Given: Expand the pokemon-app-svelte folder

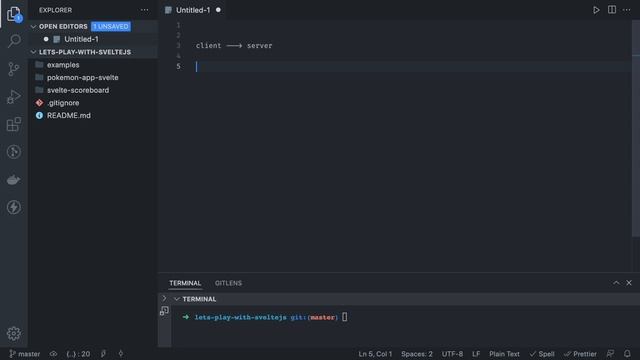Looking at the screenshot, I should click(x=82, y=78).
